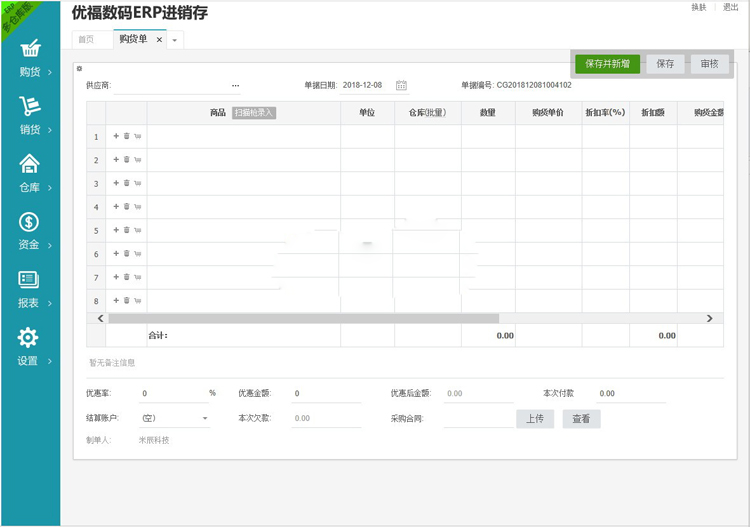Image resolution: width=750 pixels, height=527 pixels.
Task: Open the 销货 sales module in sidebar
Action: tap(30, 115)
